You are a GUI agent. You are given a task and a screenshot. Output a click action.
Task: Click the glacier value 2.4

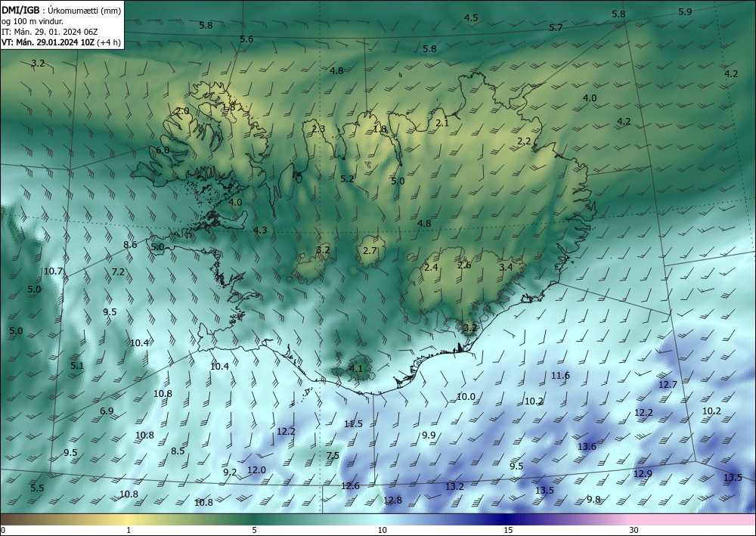tap(431, 268)
